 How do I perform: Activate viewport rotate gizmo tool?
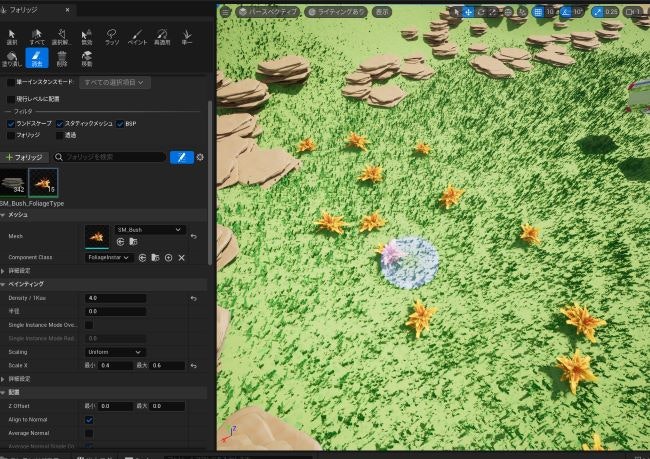[x=481, y=12]
